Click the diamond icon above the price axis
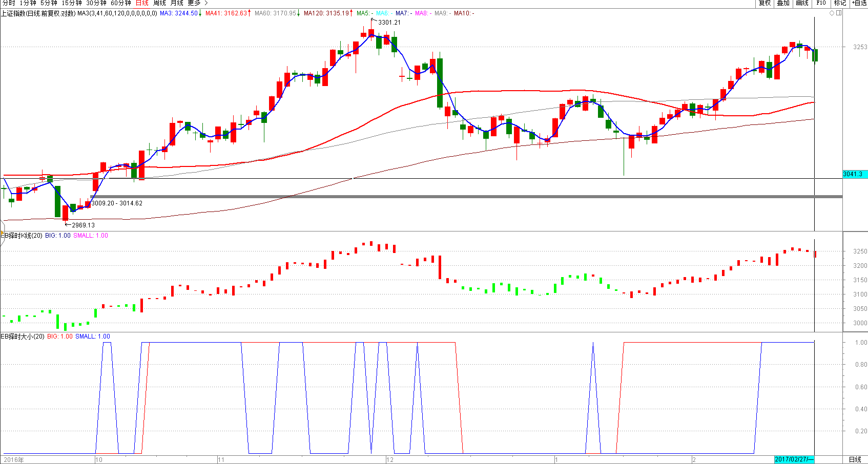This screenshot has height=464, width=868. 832,13
